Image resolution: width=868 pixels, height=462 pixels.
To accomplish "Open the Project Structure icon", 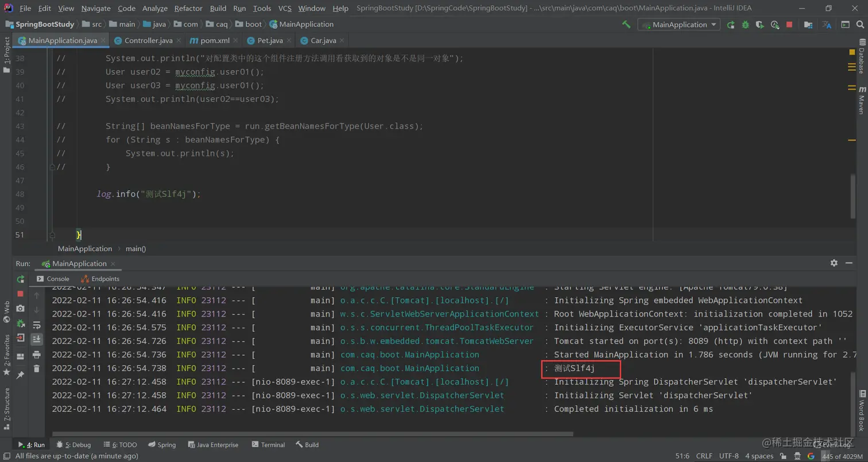I will (x=808, y=25).
